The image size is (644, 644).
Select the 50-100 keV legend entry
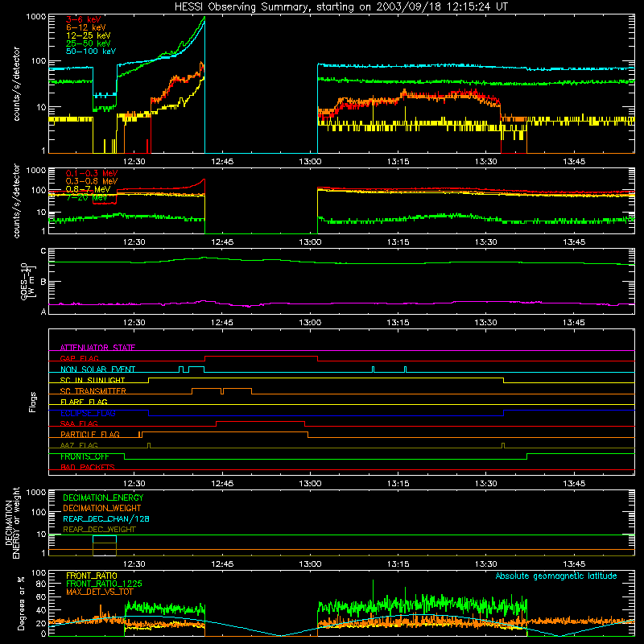pos(91,52)
